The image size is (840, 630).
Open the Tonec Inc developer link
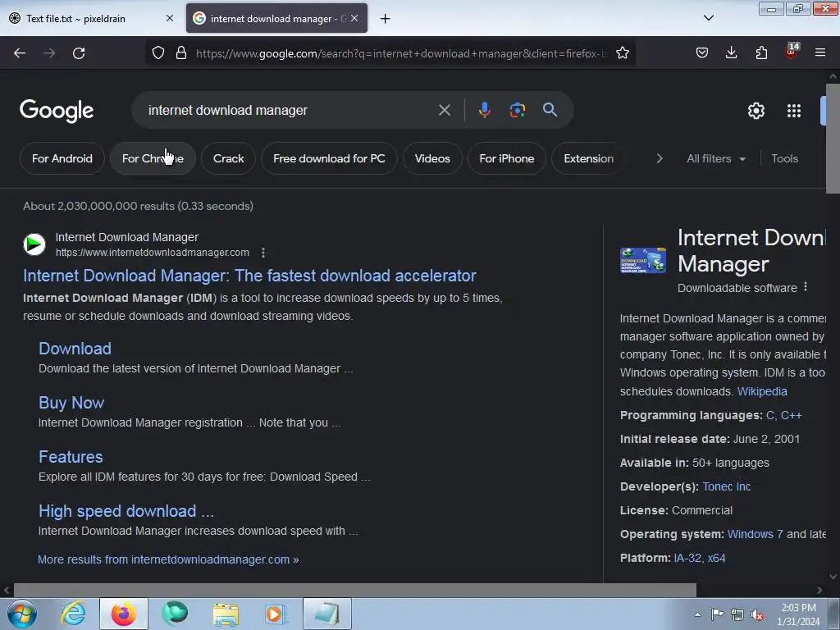point(727,486)
